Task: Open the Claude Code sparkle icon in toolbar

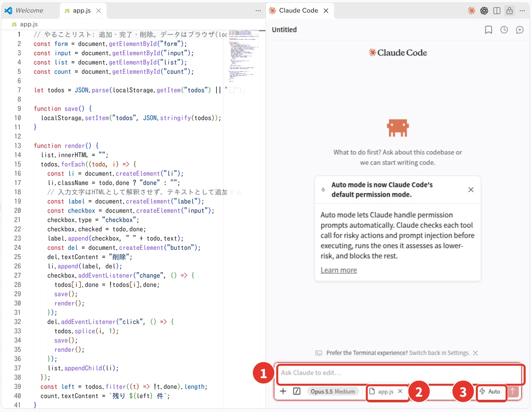Action: 471,11
